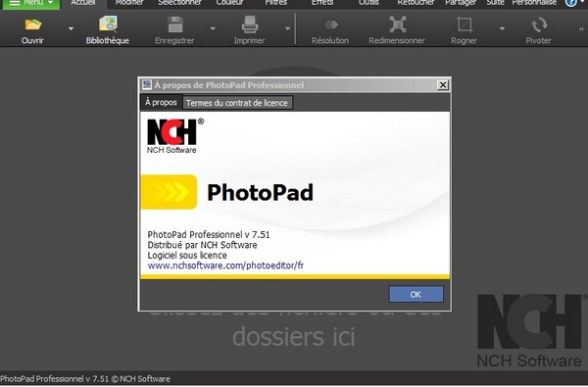The width and height of the screenshot is (588, 387).
Task: Click the NCH Software logo in dialog
Action: (x=175, y=136)
